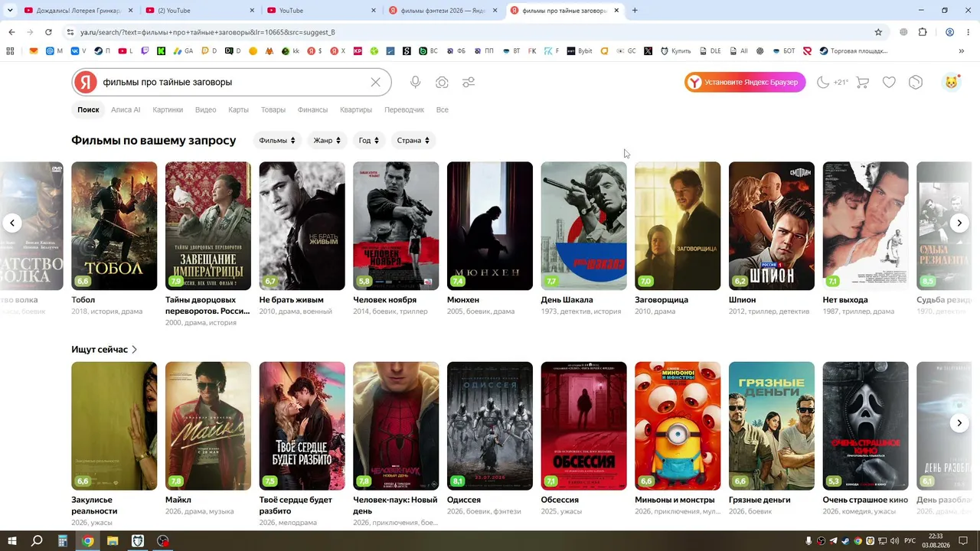Screen dimensions: 980x551
Task: Expand the Жанр filter dropdown
Action: point(327,141)
